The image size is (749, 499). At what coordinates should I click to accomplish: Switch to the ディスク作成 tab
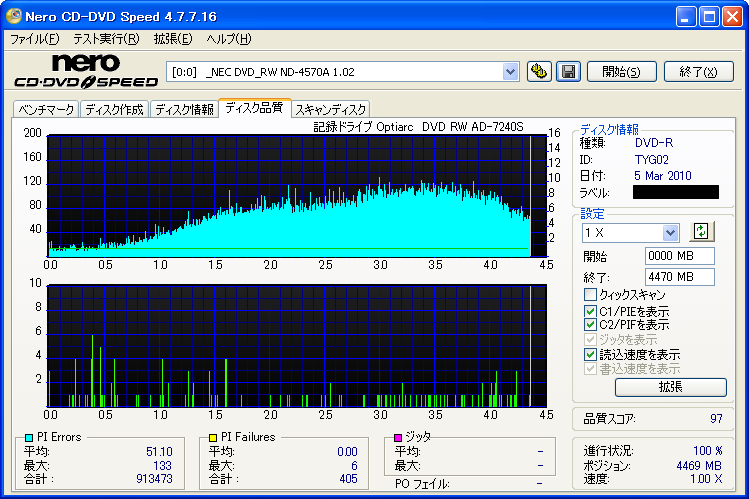(115, 109)
